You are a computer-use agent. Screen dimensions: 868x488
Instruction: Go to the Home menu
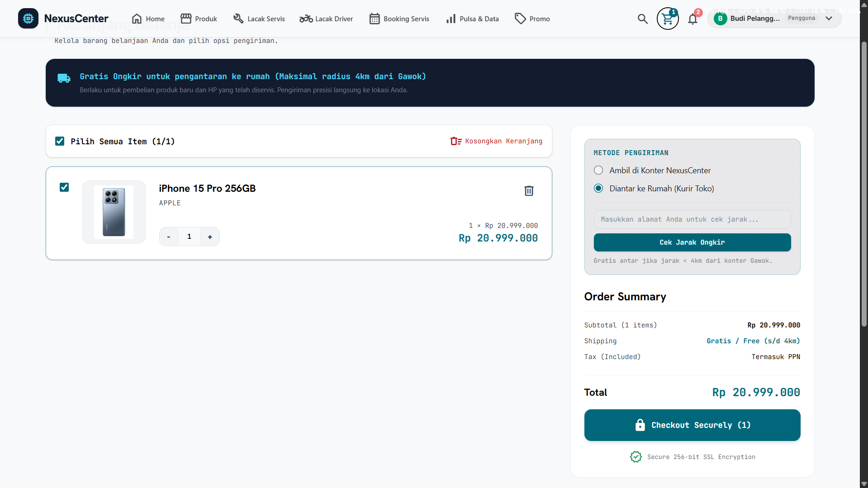pyautogui.click(x=148, y=19)
